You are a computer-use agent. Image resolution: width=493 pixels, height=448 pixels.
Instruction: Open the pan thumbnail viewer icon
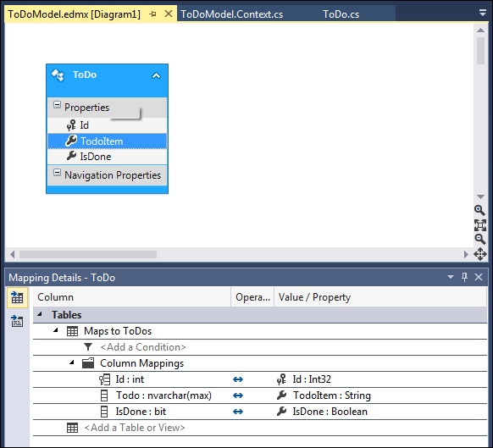(x=479, y=254)
